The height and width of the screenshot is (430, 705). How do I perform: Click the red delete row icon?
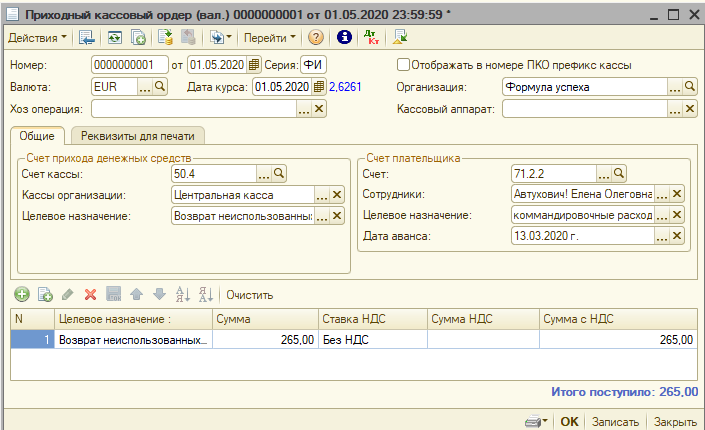90,295
